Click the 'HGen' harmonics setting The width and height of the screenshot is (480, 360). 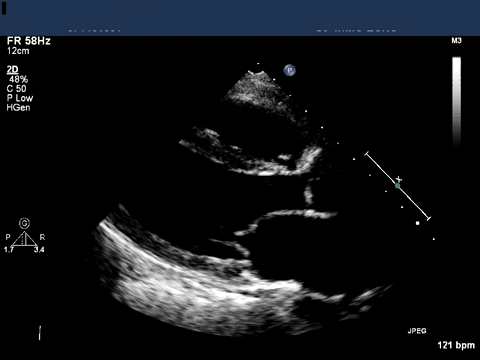click(x=18, y=108)
